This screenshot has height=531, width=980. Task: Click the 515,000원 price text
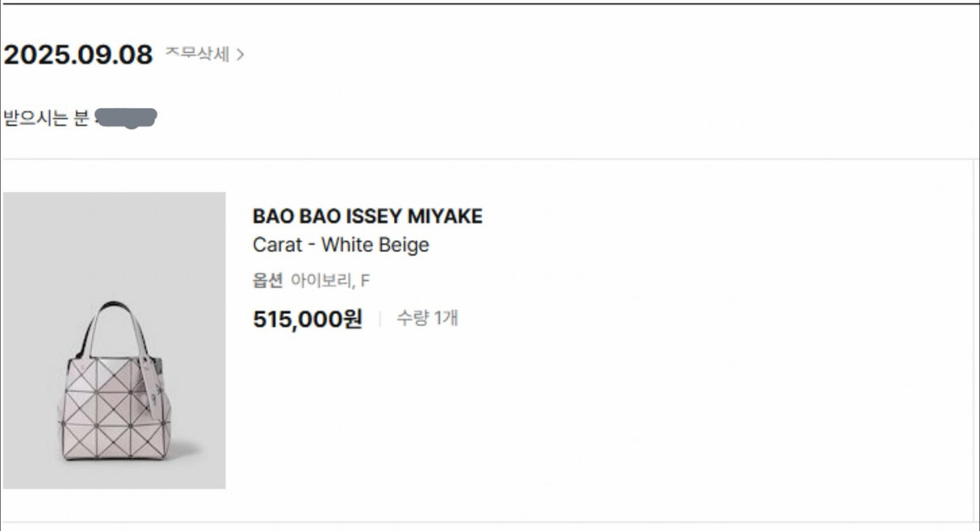click(x=307, y=319)
